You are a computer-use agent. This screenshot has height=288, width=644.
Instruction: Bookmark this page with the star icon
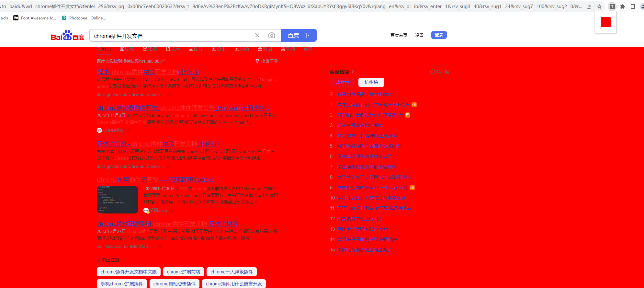click(x=599, y=6)
